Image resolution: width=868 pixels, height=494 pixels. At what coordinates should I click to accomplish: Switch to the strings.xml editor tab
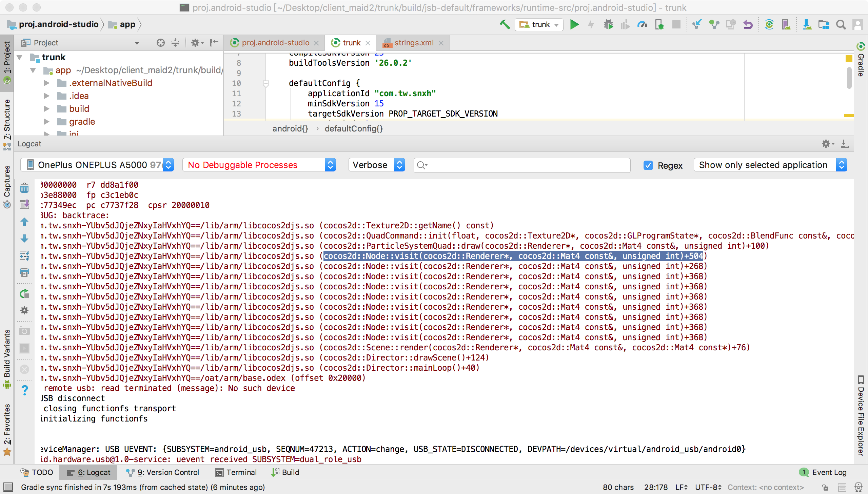coord(413,43)
